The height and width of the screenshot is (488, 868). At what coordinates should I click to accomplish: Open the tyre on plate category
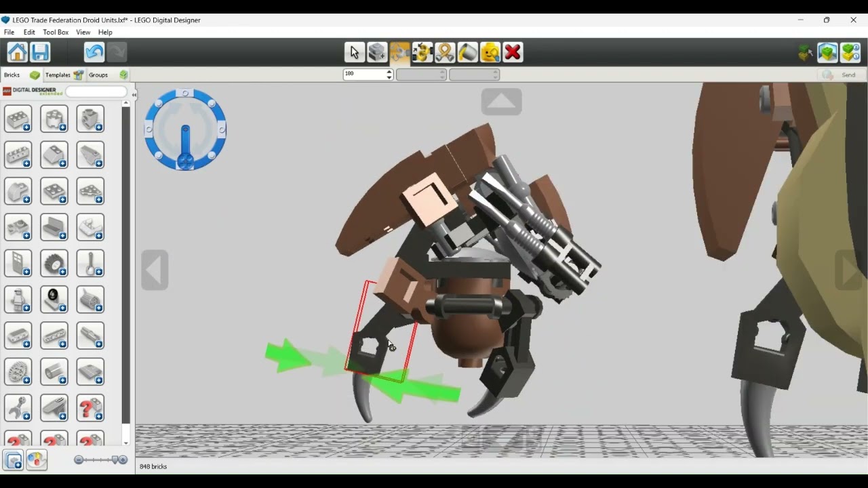click(x=54, y=299)
